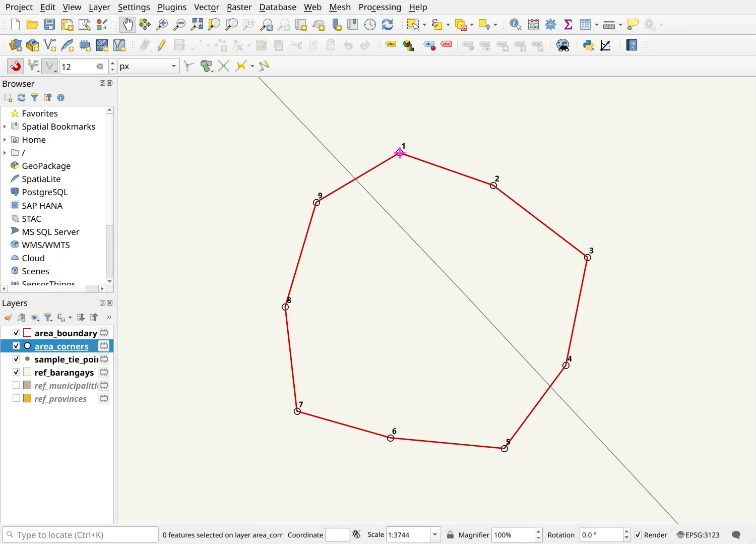
Task: Open the Project menu
Action: (x=19, y=7)
